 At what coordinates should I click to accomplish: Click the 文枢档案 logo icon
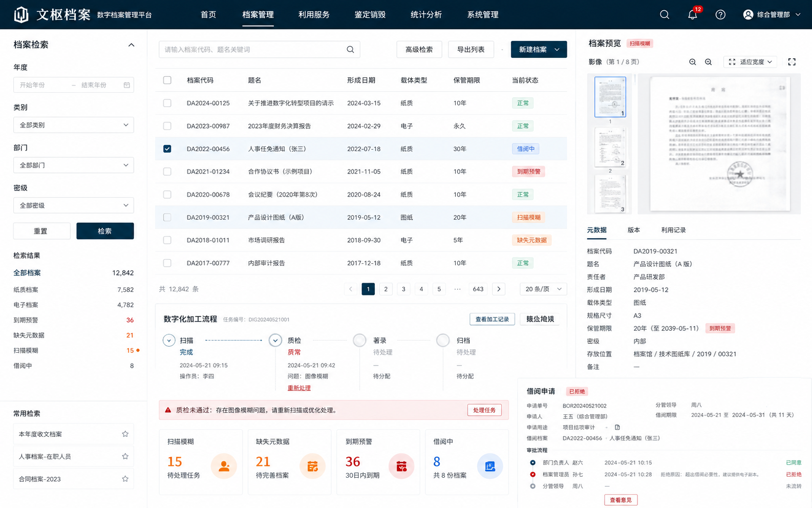21,15
